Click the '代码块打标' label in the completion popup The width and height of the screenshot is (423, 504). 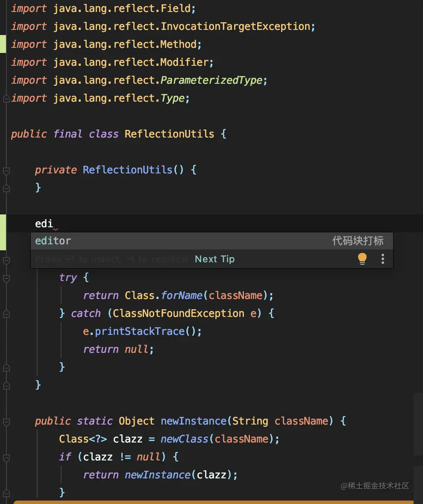358,241
